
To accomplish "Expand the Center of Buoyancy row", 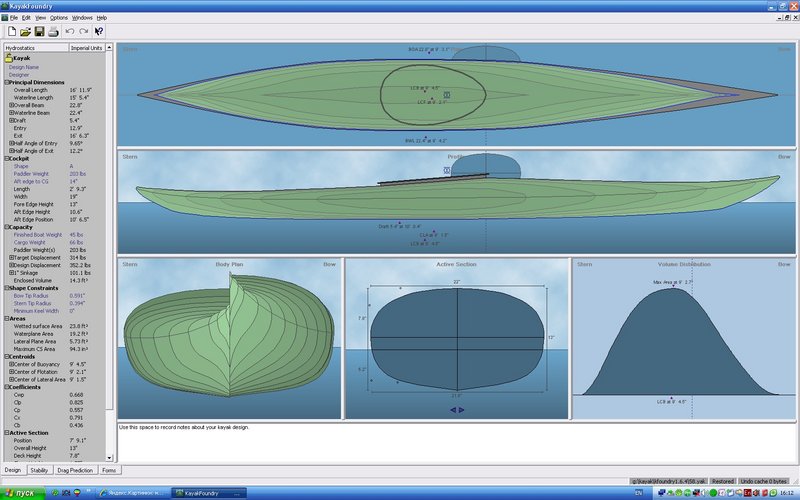I will tap(11, 364).
